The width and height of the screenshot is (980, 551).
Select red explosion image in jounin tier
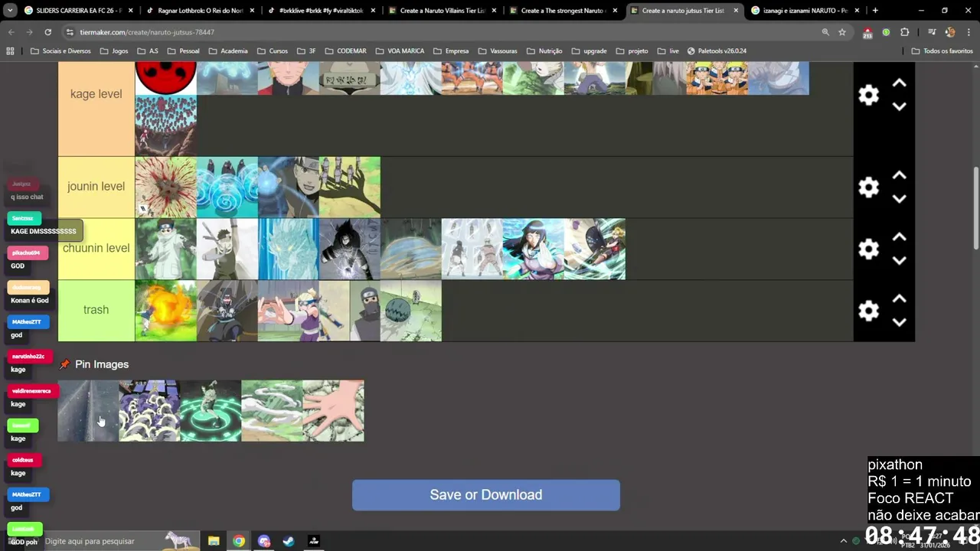[x=166, y=187]
